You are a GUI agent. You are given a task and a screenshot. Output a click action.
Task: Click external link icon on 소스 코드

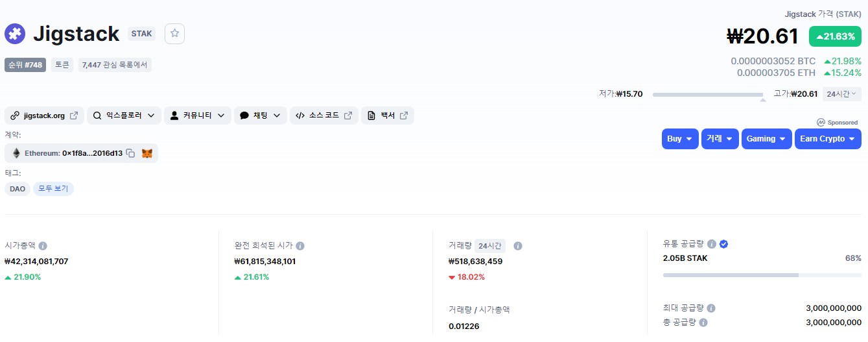click(348, 116)
